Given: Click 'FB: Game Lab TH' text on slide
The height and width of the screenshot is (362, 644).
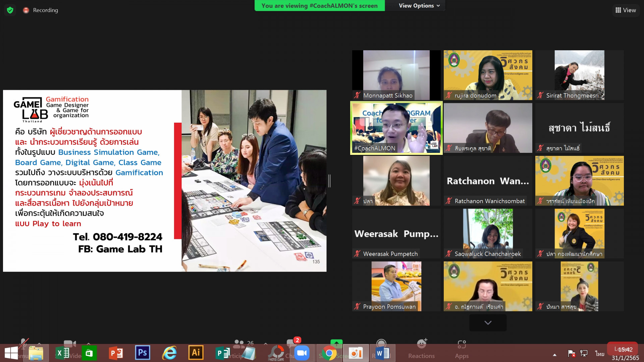Looking at the screenshot, I should click(120, 249).
